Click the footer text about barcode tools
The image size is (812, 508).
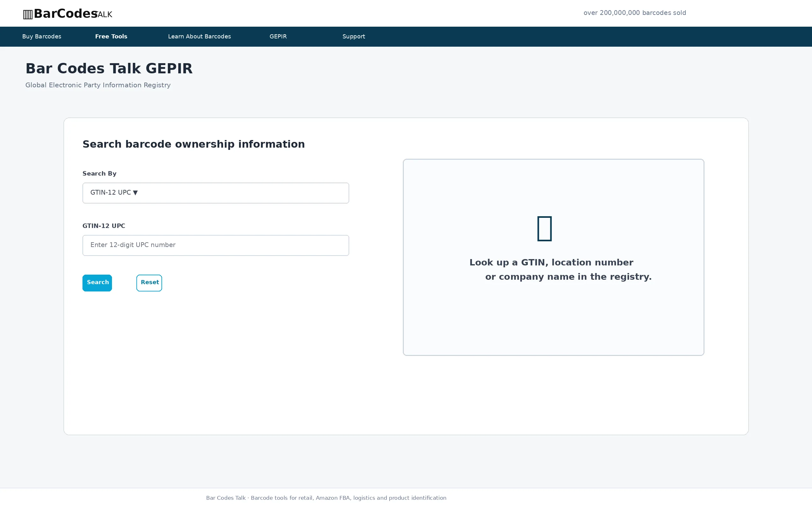tap(326, 498)
